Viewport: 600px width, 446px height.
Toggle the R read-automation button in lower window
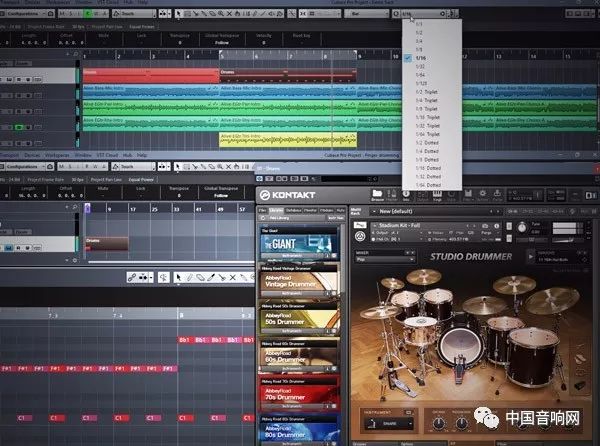87,167
